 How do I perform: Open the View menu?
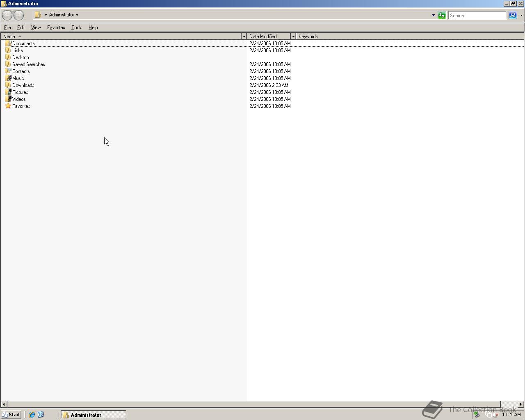(x=36, y=27)
